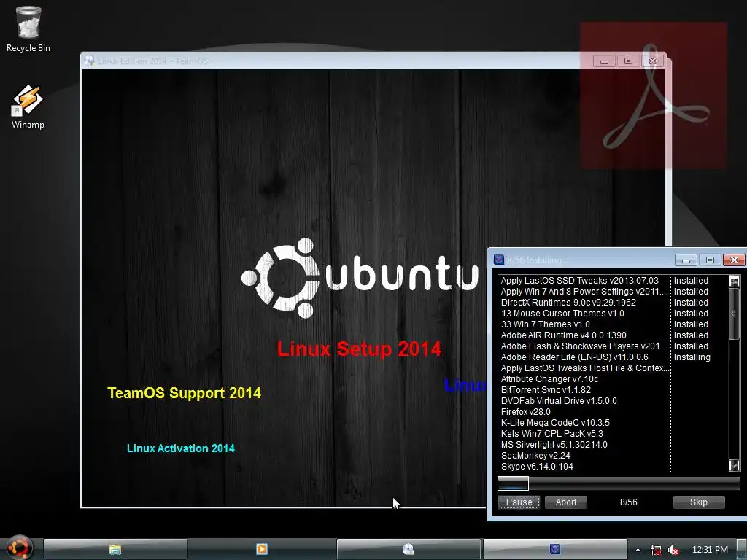Click the Adobe Reader splash logo
Screen dimensions: 747x560
[x=654, y=96]
